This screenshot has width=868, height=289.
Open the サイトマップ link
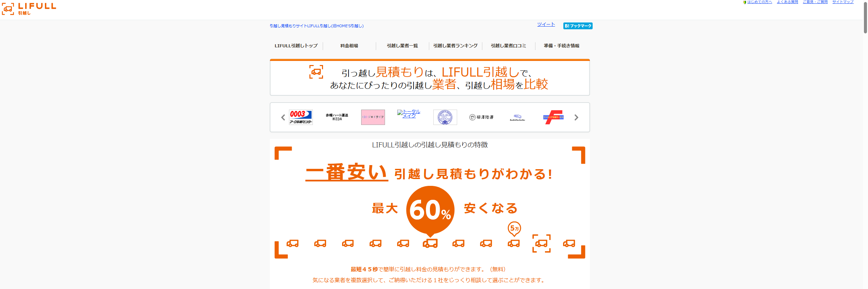[x=843, y=2]
